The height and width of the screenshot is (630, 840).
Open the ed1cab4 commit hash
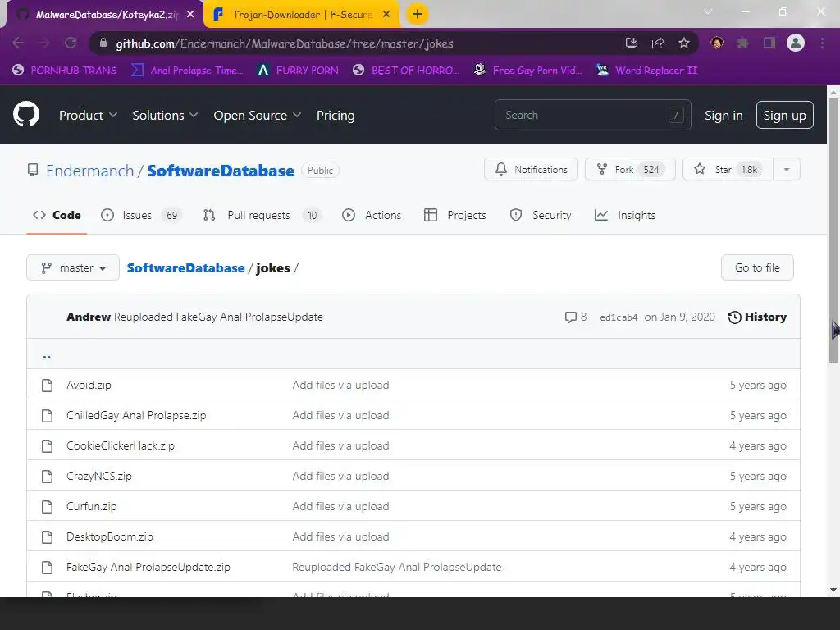(x=619, y=317)
